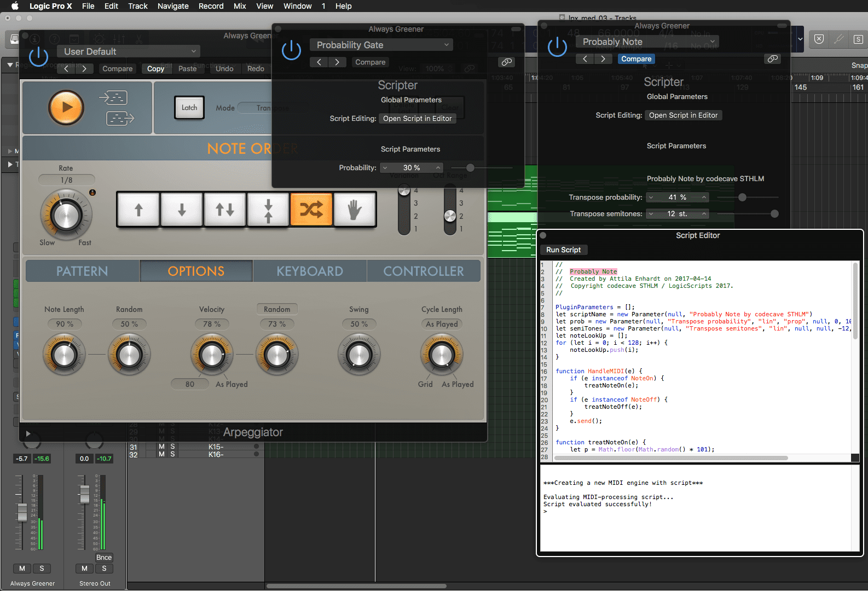Click Compare in Probability Gate window
This screenshot has height=591, width=868.
371,62
